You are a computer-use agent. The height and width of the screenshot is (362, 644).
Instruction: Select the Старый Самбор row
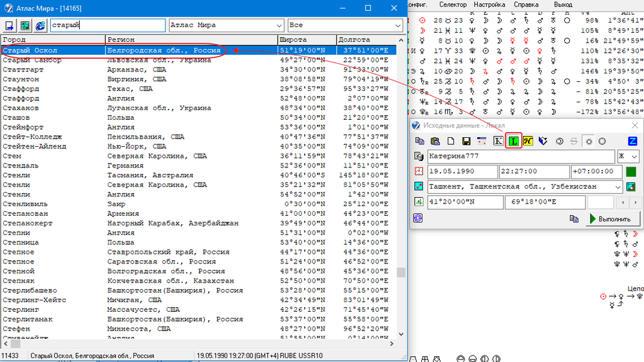[198, 60]
